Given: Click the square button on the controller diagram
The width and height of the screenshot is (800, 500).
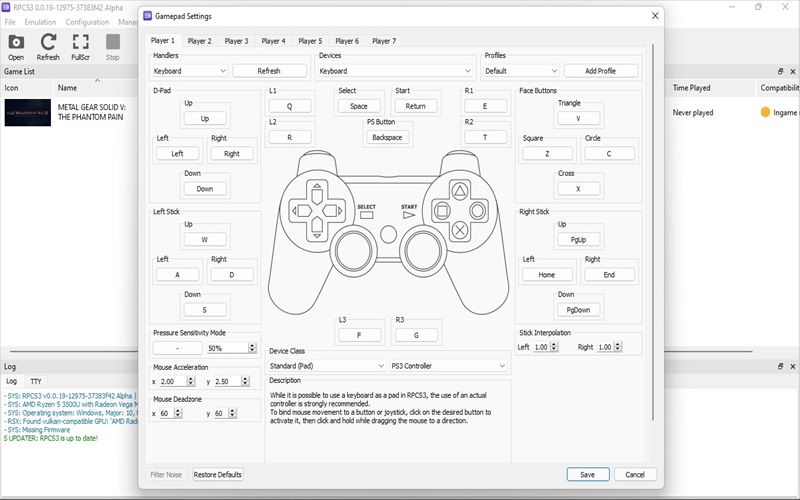Looking at the screenshot, I should click(442, 211).
